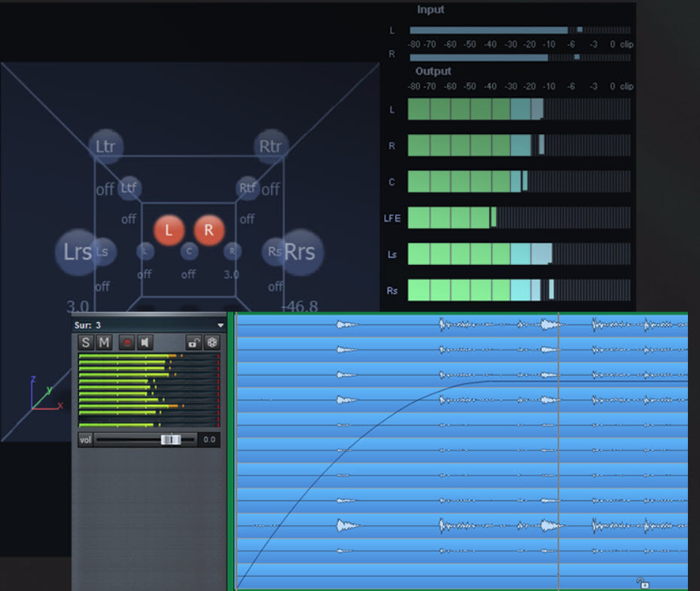Mute the Sur: 3 track

(x=104, y=343)
